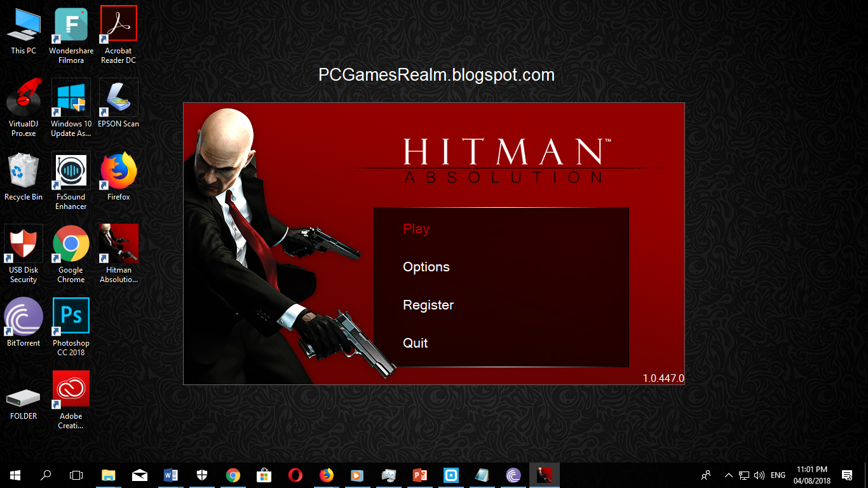Select FxSound Enhancer desktop shortcut

(71, 181)
